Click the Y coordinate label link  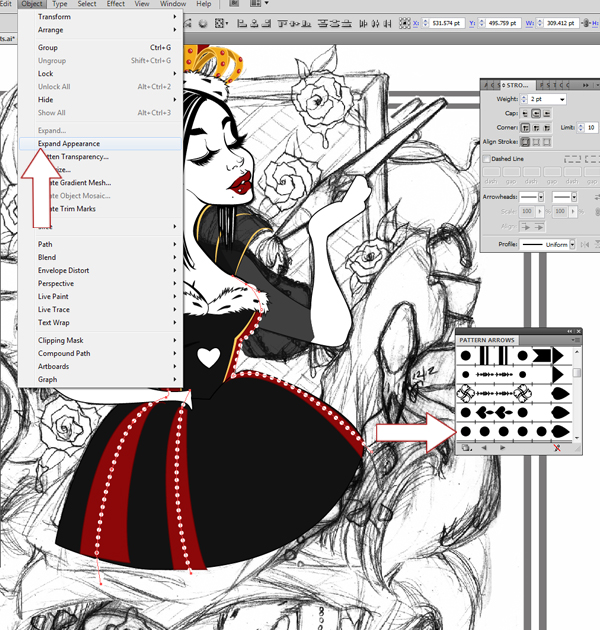point(472,23)
